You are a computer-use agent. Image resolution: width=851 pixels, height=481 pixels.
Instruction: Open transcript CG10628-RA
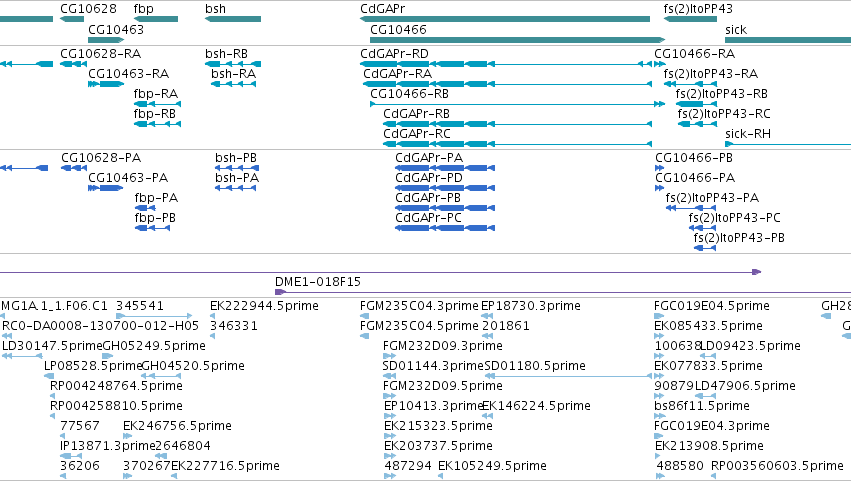pyautogui.click(x=100, y=54)
